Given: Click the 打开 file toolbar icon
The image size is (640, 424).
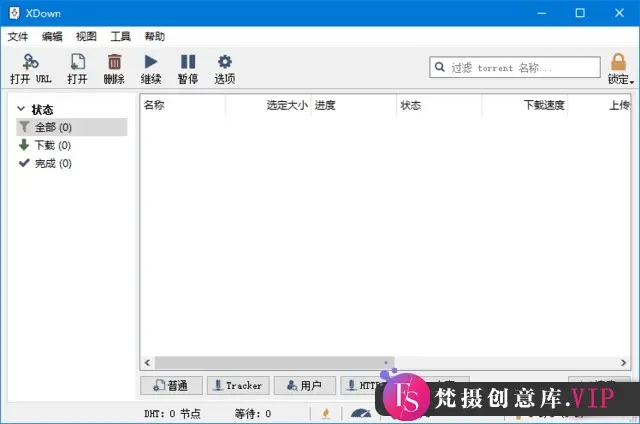Looking at the screenshot, I should point(77,62).
